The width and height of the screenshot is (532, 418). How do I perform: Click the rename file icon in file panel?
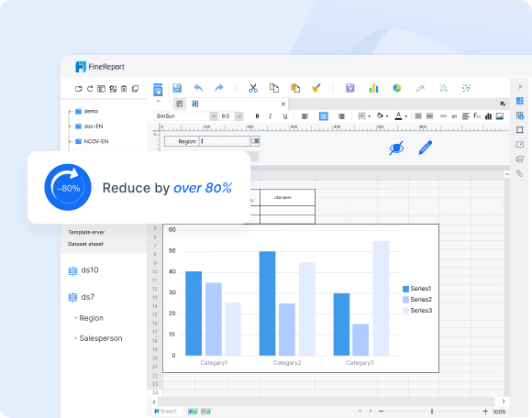pos(113,89)
